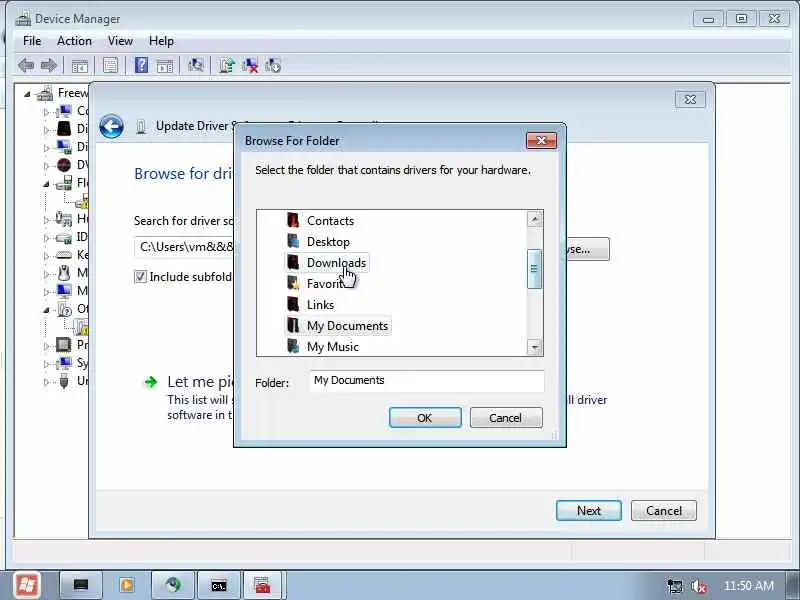
Task: Open the command prompt taskbar icon
Action: coord(219,585)
